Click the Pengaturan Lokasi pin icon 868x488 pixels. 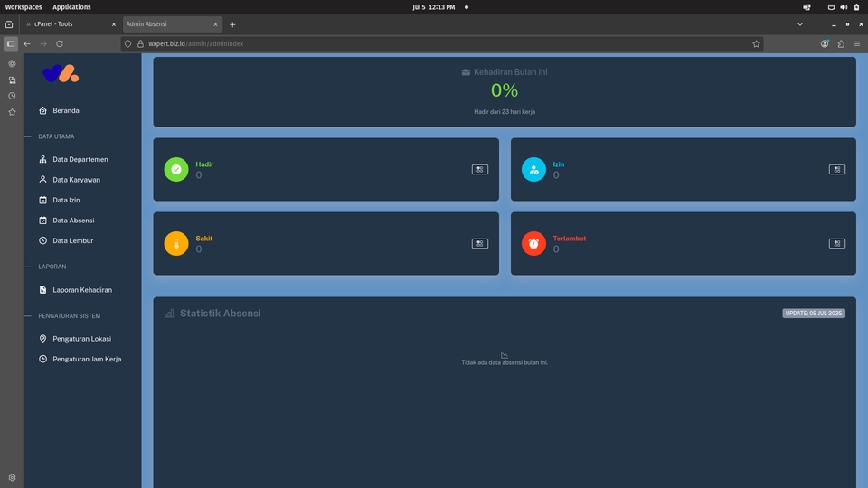42,339
